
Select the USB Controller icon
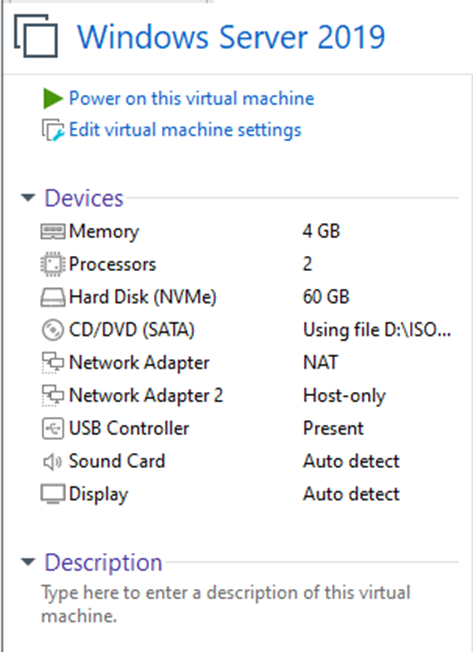53,429
